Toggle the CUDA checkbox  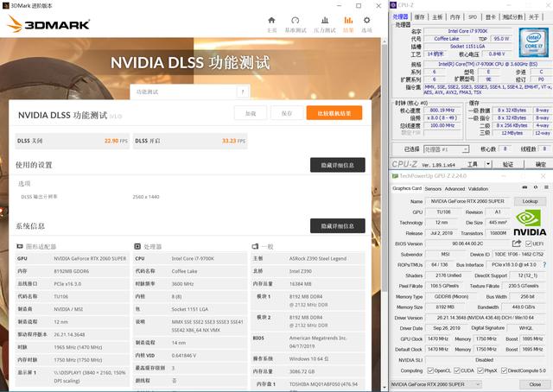pyautogui.click(x=457, y=370)
